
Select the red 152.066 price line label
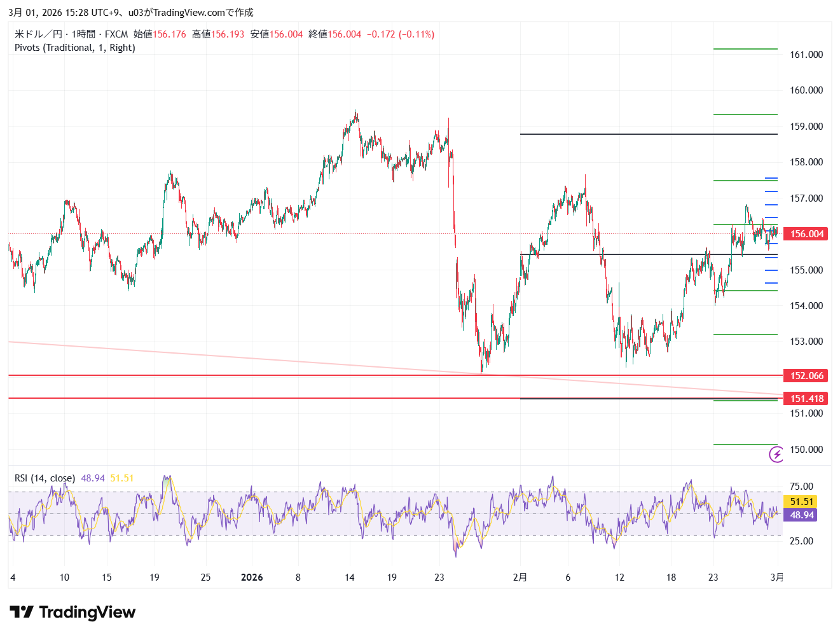(x=806, y=376)
